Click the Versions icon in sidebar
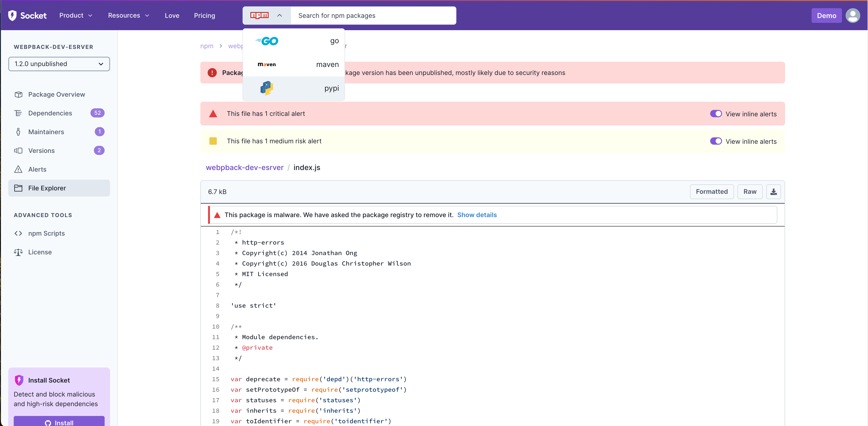 [19, 151]
